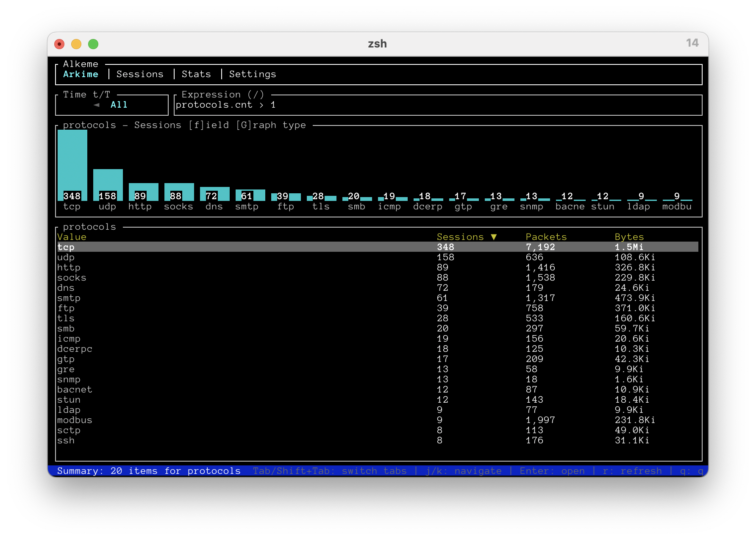Open the Sessions tab

coord(140,74)
